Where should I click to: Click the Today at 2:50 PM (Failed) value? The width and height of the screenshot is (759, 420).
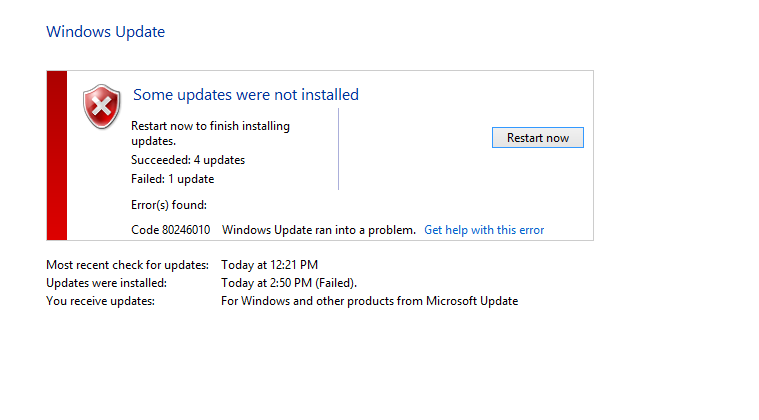pos(289,283)
